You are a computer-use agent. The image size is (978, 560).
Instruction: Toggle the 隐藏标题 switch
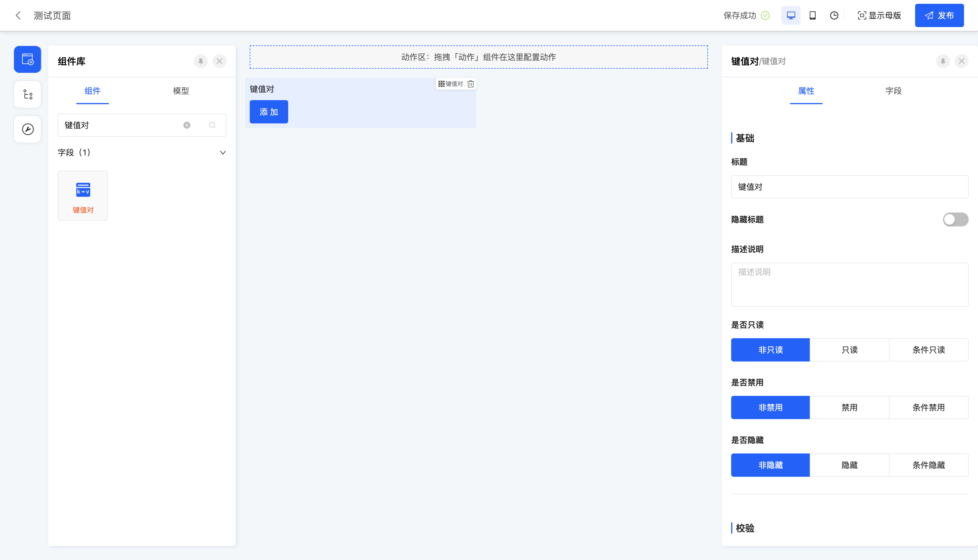point(955,220)
